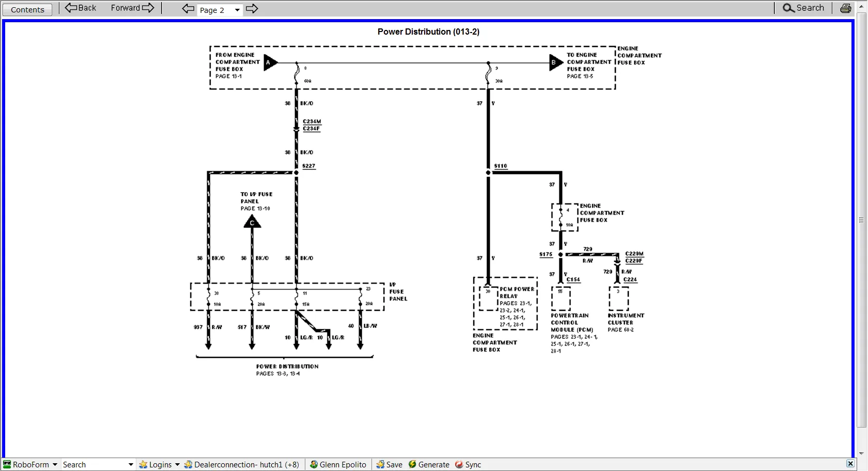
Task: Click the 'INSTRUMENT CLUSTER' label
Action: (x=626, y=319)
